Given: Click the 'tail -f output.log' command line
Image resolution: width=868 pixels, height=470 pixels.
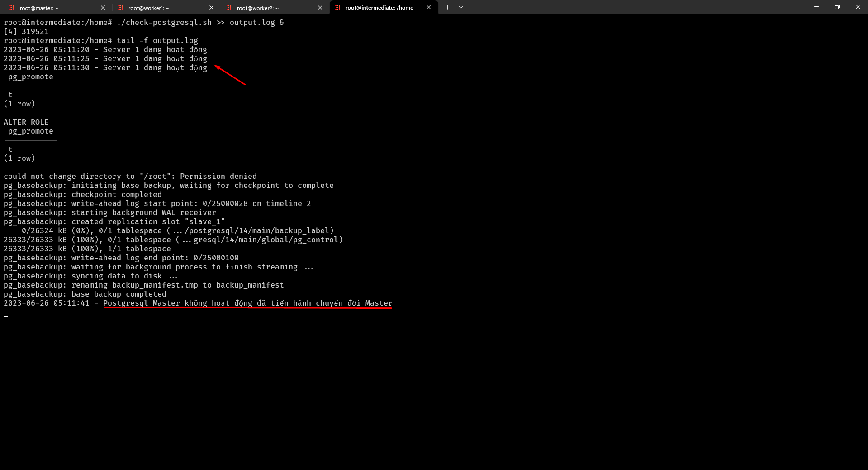Looking at the screenshot, I should point(101,40).
